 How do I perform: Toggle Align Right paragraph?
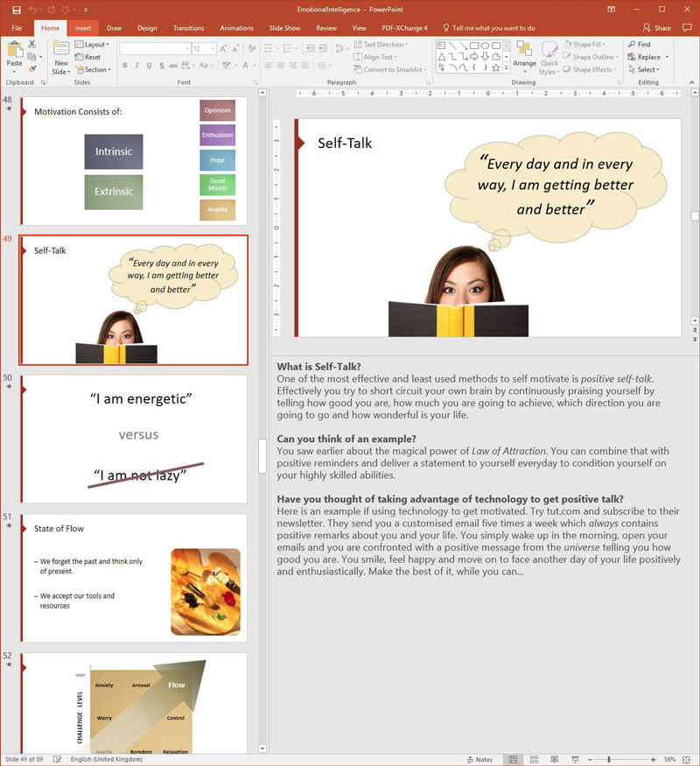(293, 65)
